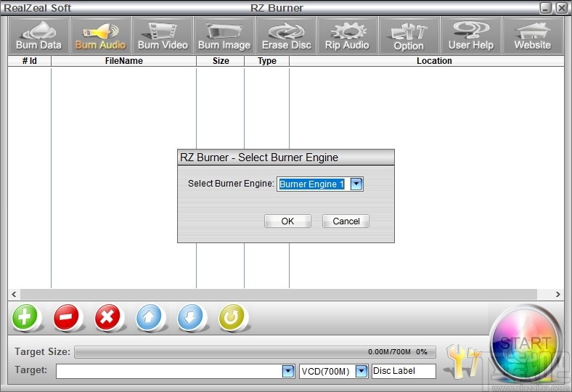Refresh list with yellow circular-arrow icon
This screenshot has width=572, height=392.
[232, 317]
